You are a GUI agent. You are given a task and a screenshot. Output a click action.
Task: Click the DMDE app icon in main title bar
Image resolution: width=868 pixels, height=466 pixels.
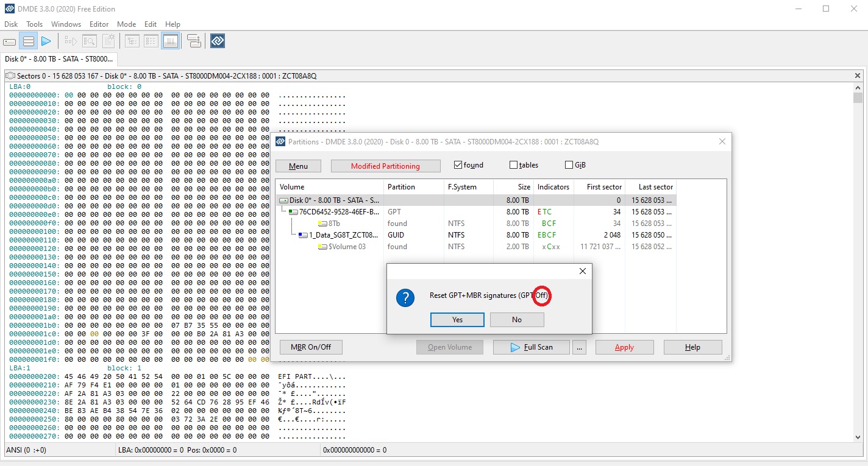tap(10, 9)
